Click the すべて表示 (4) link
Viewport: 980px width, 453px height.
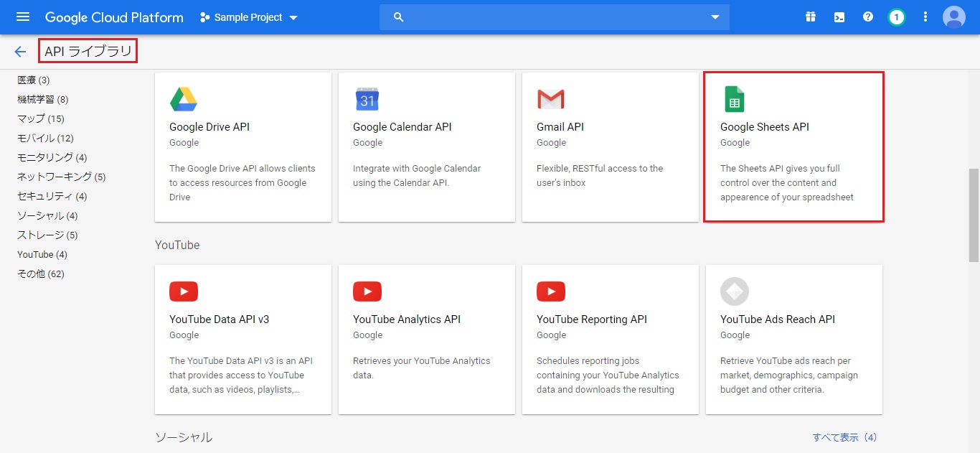(x=844, y=437)
